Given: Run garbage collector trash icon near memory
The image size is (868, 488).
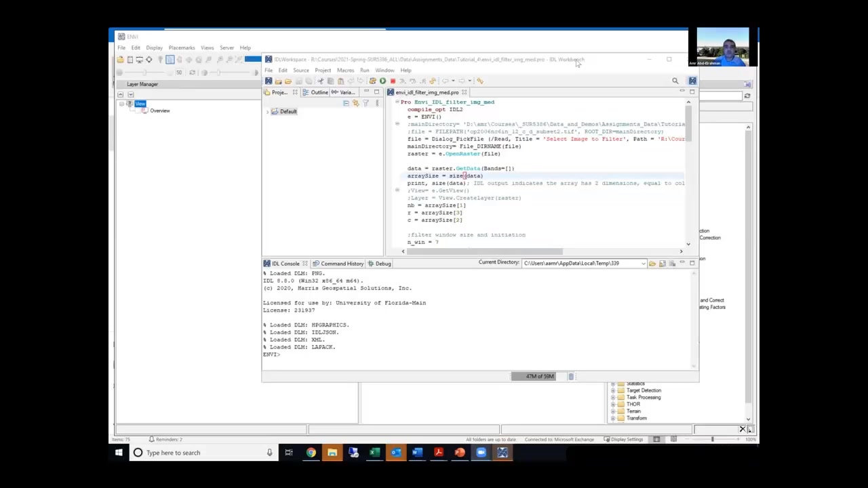Looking at the screenshot, I should pyautogui.click(x=571, y=377).
